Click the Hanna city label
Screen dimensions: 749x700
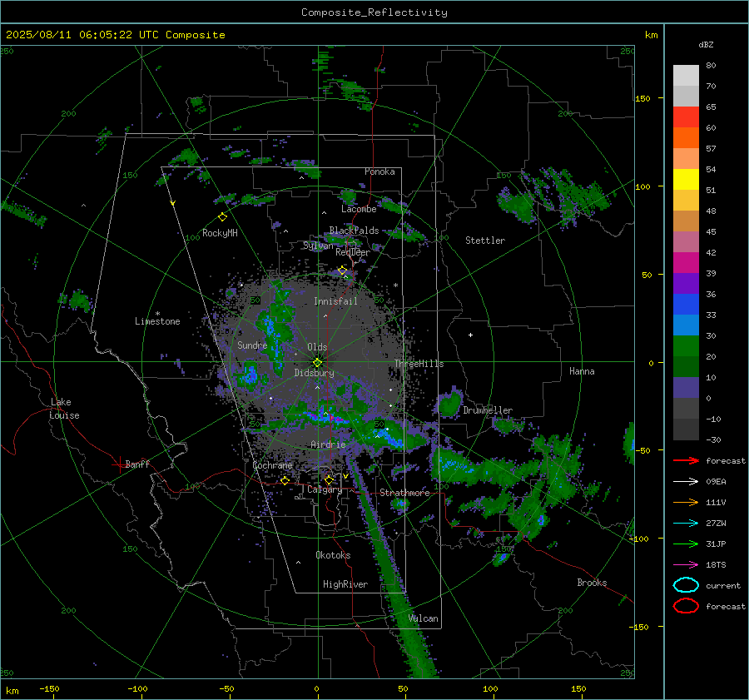[x=582, y=371]
